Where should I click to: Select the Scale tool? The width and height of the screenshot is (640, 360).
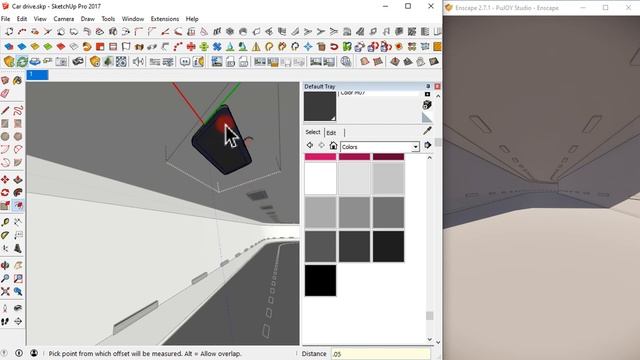tap(5, 205)
